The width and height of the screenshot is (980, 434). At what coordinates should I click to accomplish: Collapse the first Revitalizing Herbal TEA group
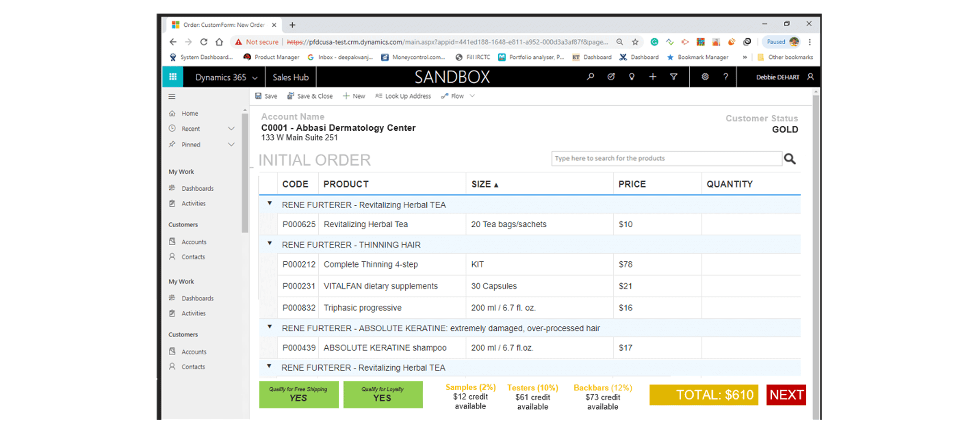point(269,204)
